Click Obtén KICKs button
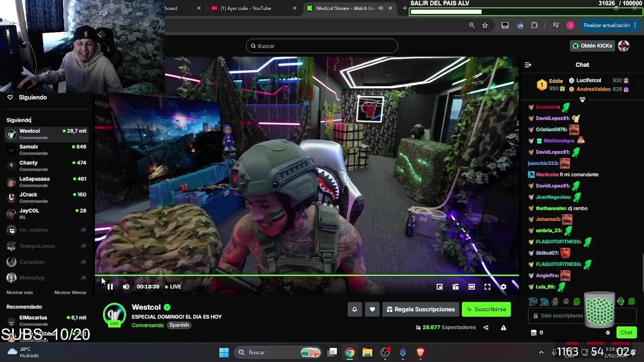The image size is (644, 362). 593,46
